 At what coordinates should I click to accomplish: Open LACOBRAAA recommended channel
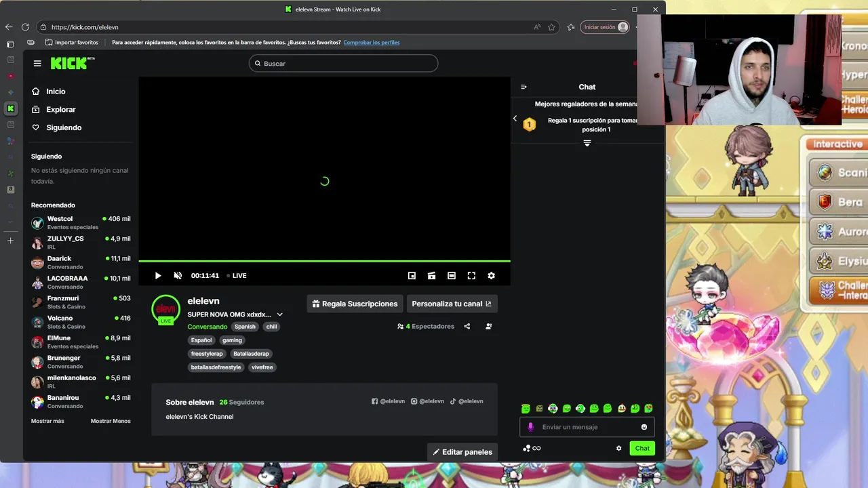(x=81, y=282)
